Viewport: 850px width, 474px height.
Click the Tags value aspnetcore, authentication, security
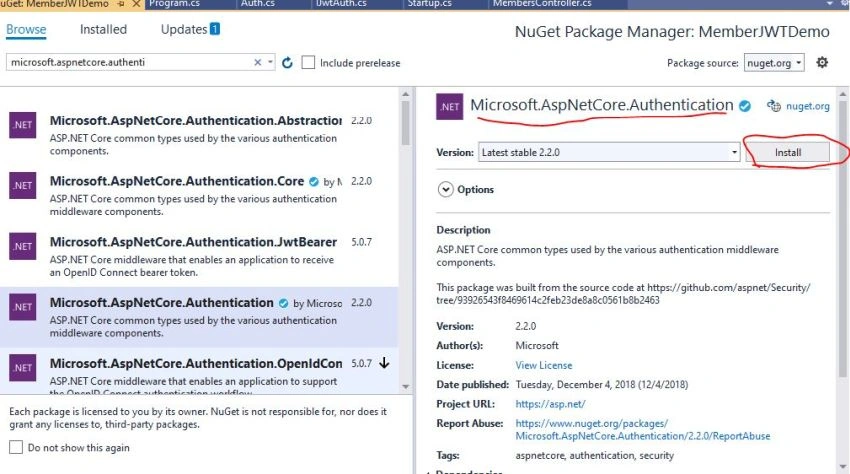click(x=595, y=456)
